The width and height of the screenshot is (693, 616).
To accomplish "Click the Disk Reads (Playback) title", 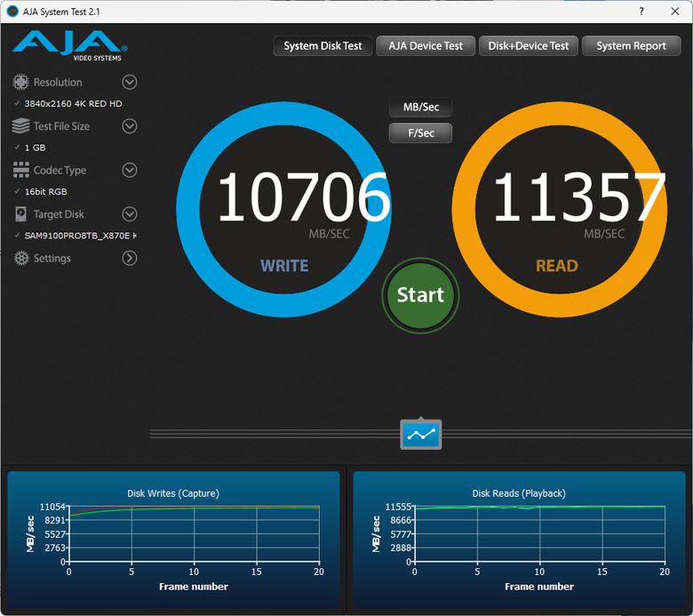I will (x=519, y=493).
